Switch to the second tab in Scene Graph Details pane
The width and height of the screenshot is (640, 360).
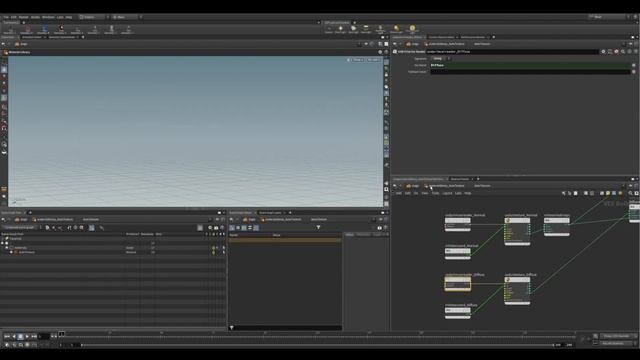tap(270, 213)
